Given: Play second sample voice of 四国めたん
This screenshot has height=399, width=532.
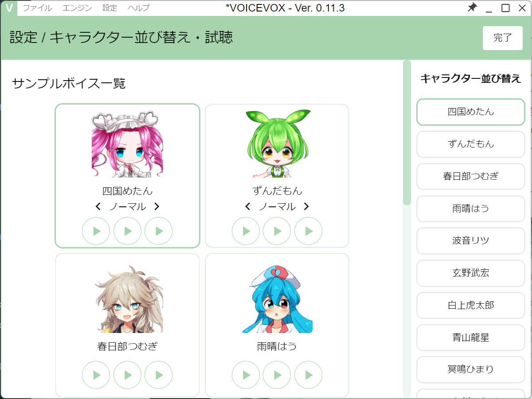Looking at the screenshot, I should click(128, 231).
